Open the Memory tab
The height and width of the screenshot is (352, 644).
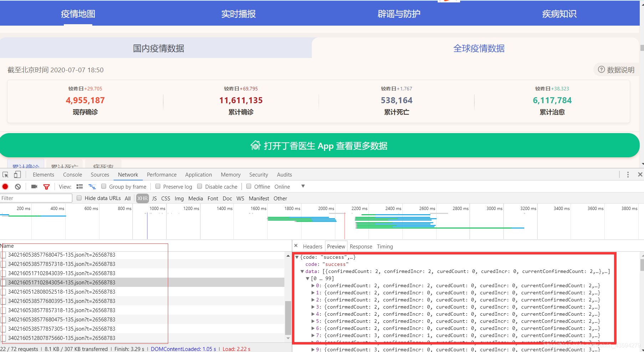(x=231, y=175)
